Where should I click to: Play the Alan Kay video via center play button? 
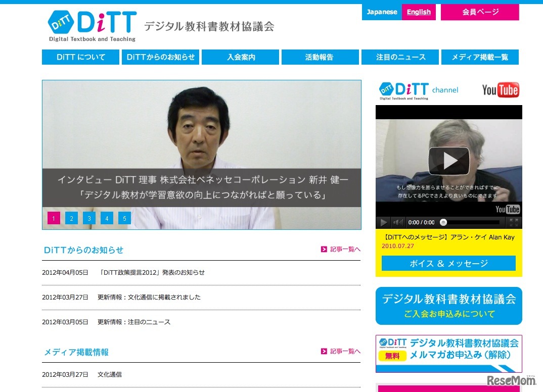(x=448, y=161)
